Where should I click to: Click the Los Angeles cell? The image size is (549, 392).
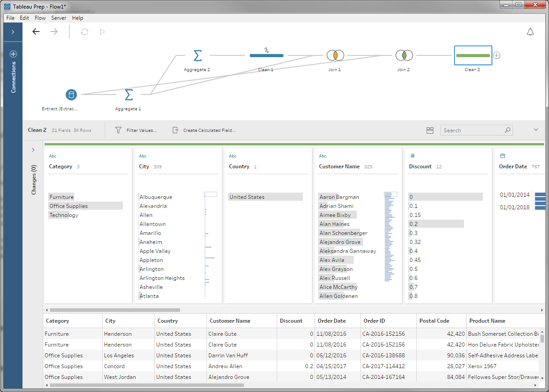click(x=119, y=355)
